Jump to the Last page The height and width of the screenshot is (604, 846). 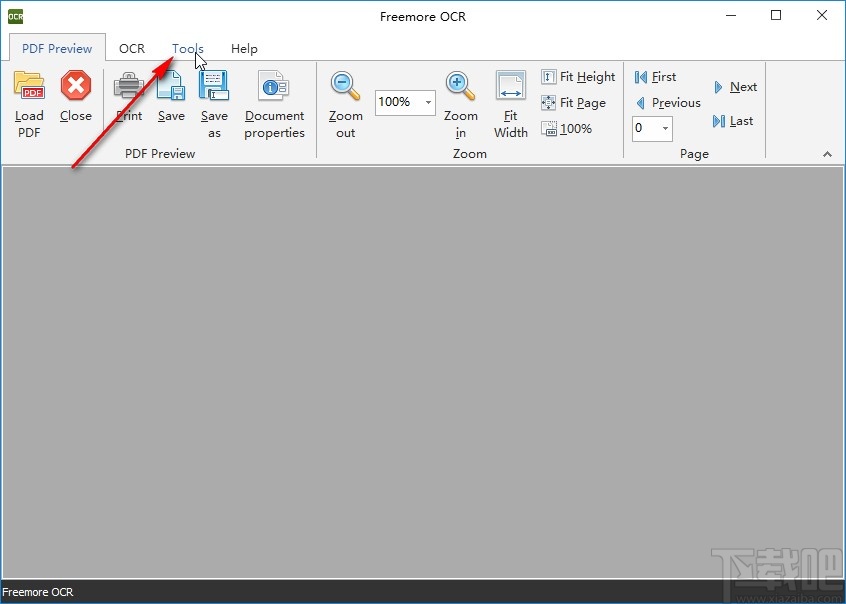pyautogui.click(x=733, y=121)
